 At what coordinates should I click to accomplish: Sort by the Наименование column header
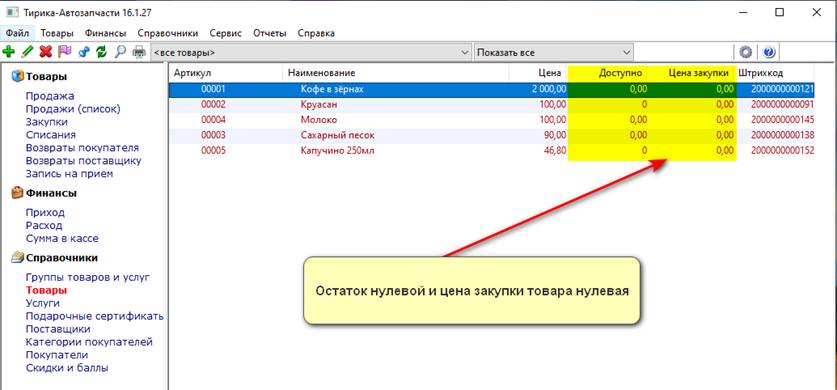pos(396,73)
